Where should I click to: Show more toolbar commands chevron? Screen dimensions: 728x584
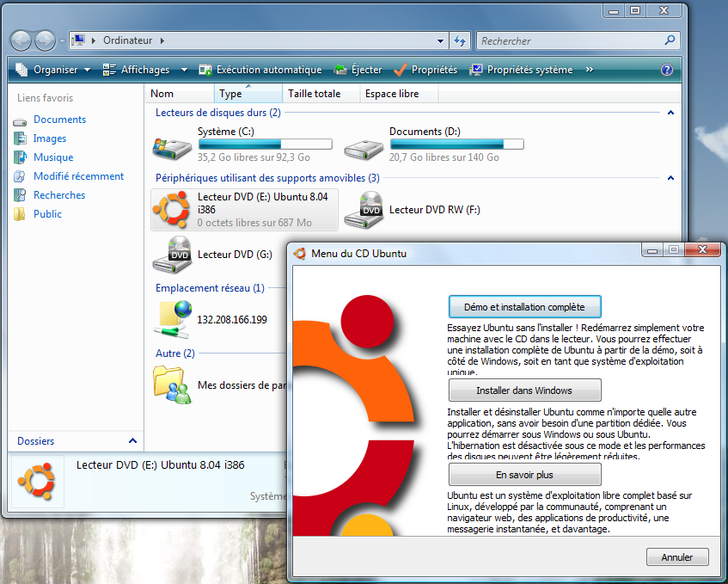[x=589, y=69]
